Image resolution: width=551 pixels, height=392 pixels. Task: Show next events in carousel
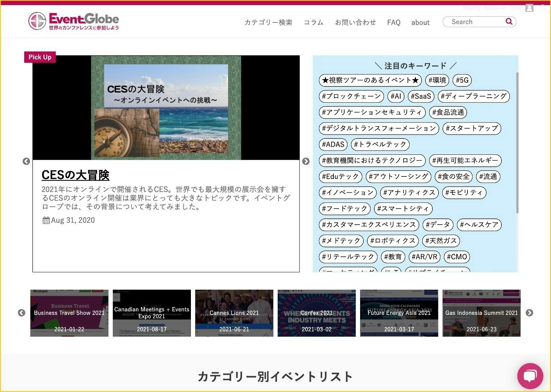point(529,313)
